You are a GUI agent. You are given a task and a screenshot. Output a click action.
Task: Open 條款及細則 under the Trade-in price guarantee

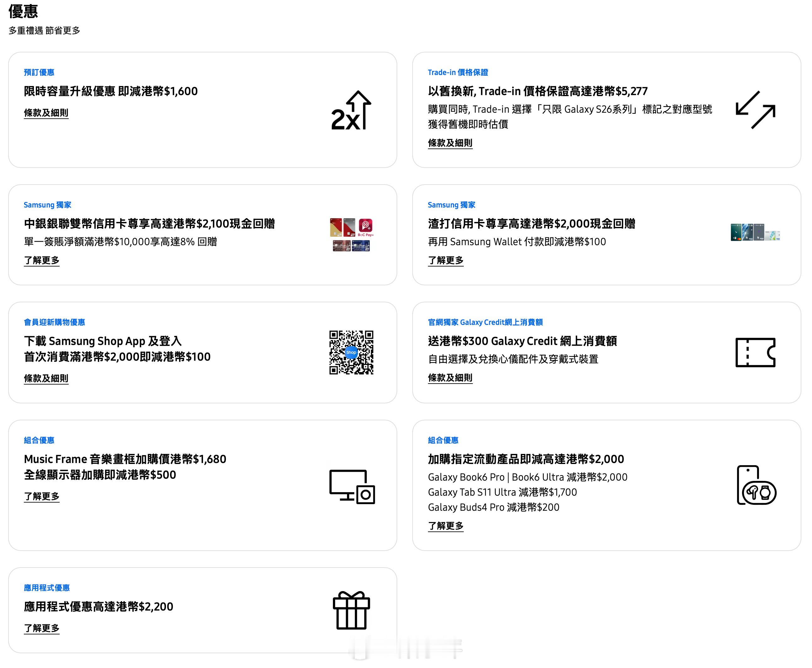tap(450, 143)
